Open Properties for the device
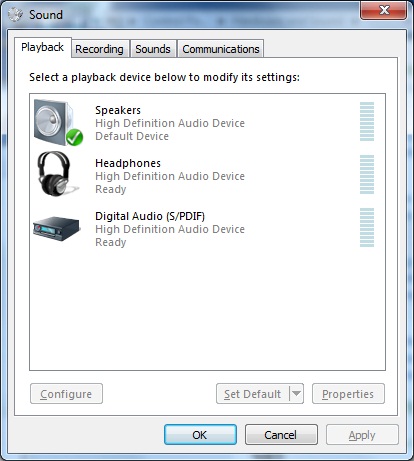This screenshot has height=461, width=414. 348,394
